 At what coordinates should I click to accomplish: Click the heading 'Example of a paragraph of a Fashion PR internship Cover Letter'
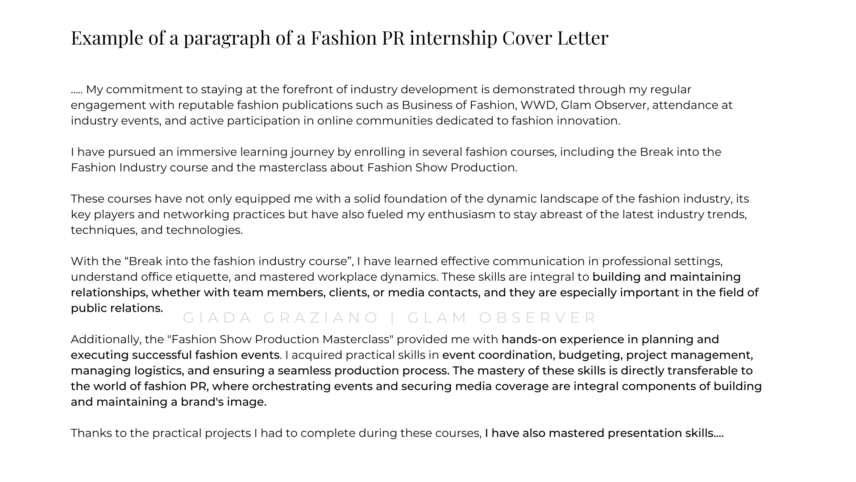coord(340,38)
